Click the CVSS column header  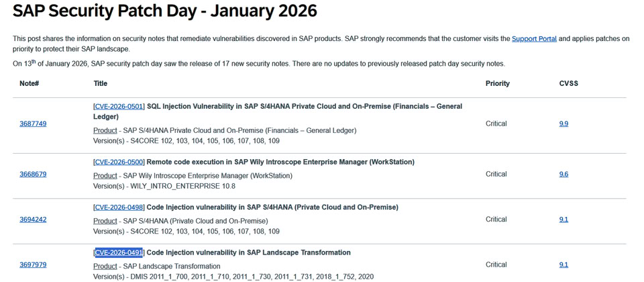pos(568,84)
